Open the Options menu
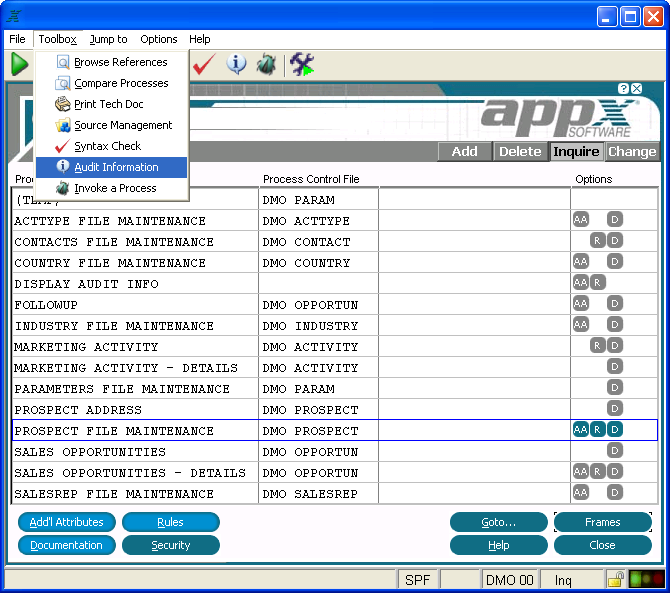 [159, 39]
